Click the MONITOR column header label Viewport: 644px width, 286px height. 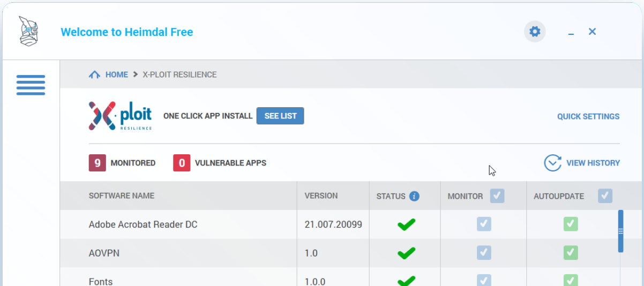[466, 196]
